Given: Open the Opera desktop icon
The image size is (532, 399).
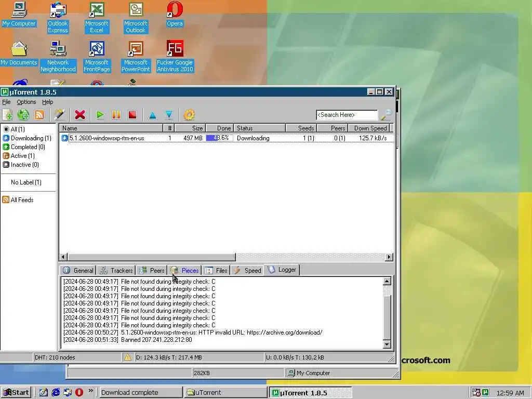Looking at the screenshot, I should [175, 14].
